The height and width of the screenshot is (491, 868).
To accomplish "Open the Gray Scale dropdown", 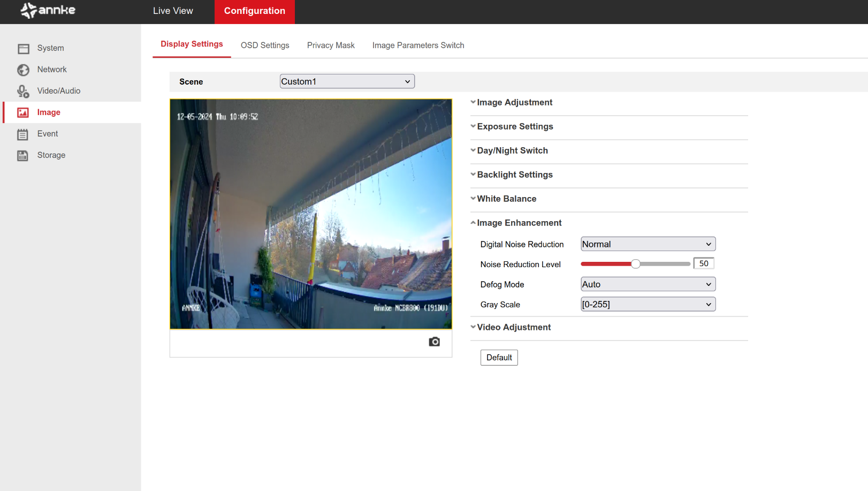I will point(648,305).
